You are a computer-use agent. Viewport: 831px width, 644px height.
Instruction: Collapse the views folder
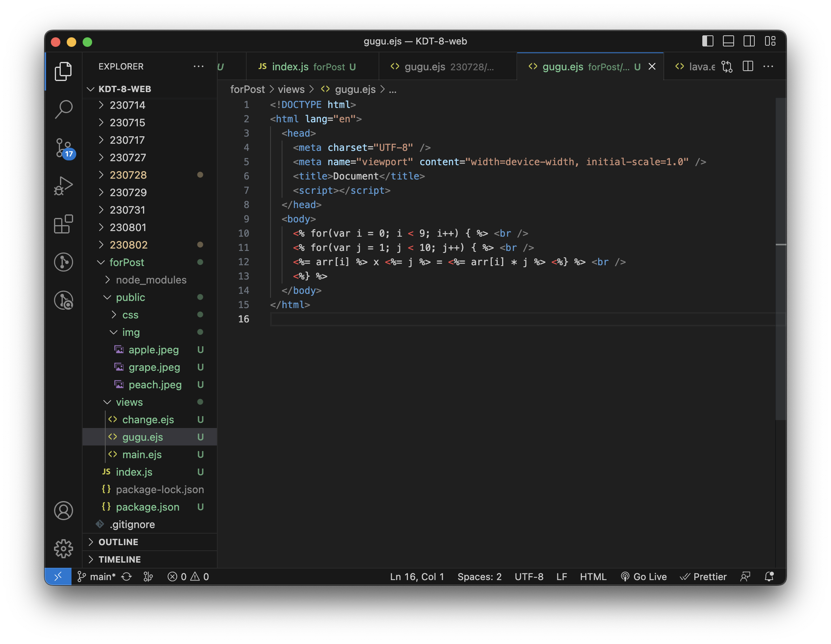[x=150, y=402]
